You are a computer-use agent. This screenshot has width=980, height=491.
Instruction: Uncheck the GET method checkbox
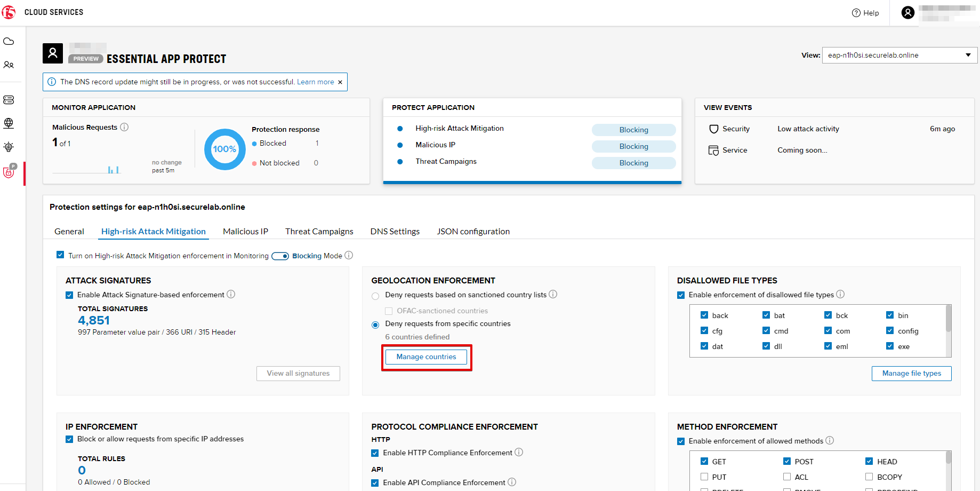click(x=704, y=461)
